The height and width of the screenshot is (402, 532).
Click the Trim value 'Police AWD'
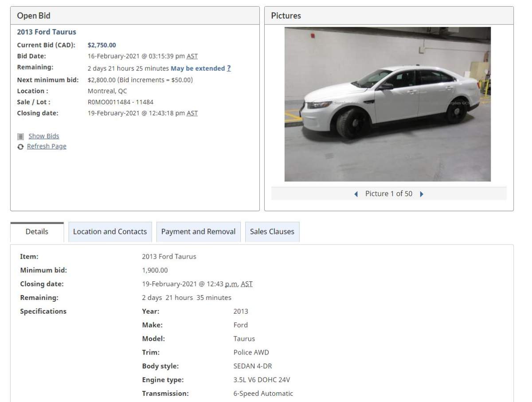pos(251,352)
